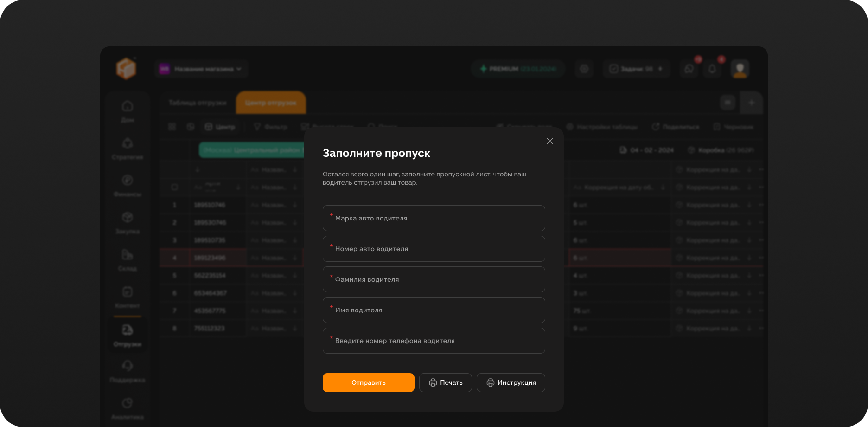This screenshot has width=868, height=427.
Task: Expand the store name dropdown
Action: click(202, 69)
